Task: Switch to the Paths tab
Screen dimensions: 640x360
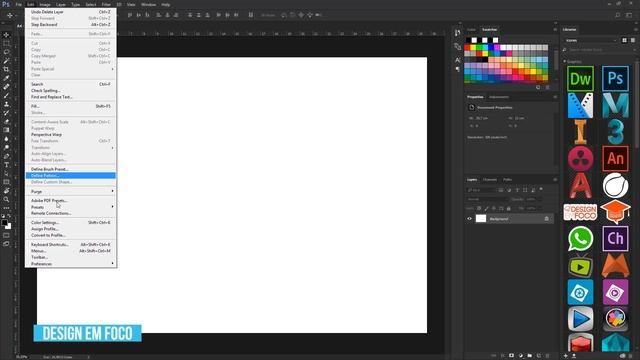Action: [x=507, y=180]
